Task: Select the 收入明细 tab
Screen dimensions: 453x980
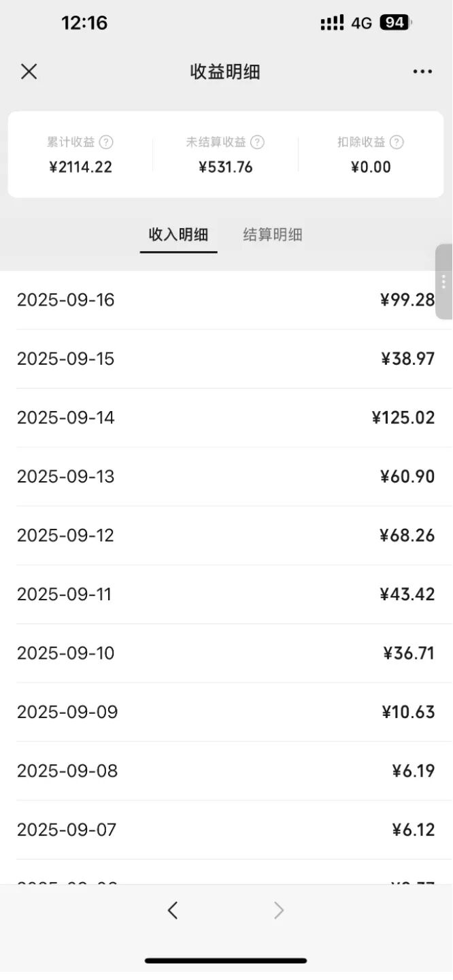Action: point(178,234)
